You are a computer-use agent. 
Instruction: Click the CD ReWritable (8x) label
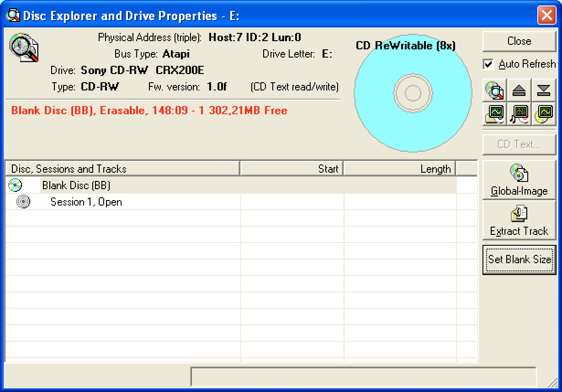pyautogui.click(x=406, y=46)
